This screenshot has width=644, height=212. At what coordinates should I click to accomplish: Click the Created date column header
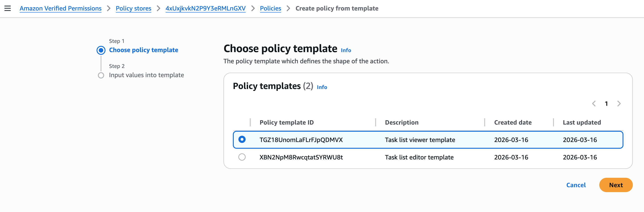[x=513, y=122]
